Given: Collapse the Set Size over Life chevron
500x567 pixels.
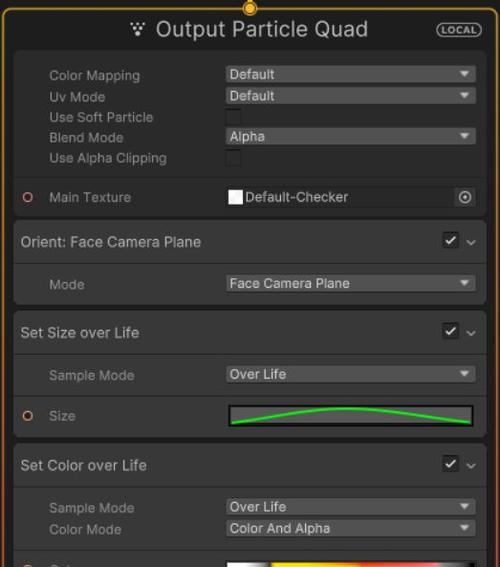Looking at the screenshot, I should coord(471,333).
